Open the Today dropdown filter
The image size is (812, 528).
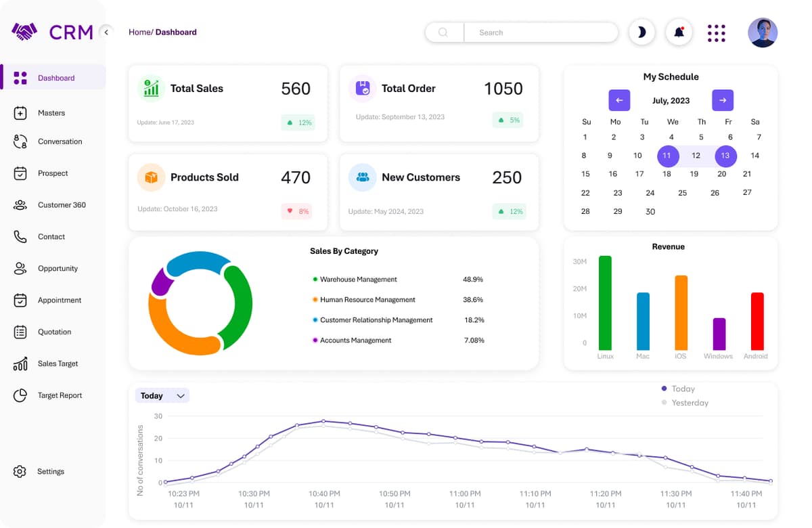[x=162, y=395]
